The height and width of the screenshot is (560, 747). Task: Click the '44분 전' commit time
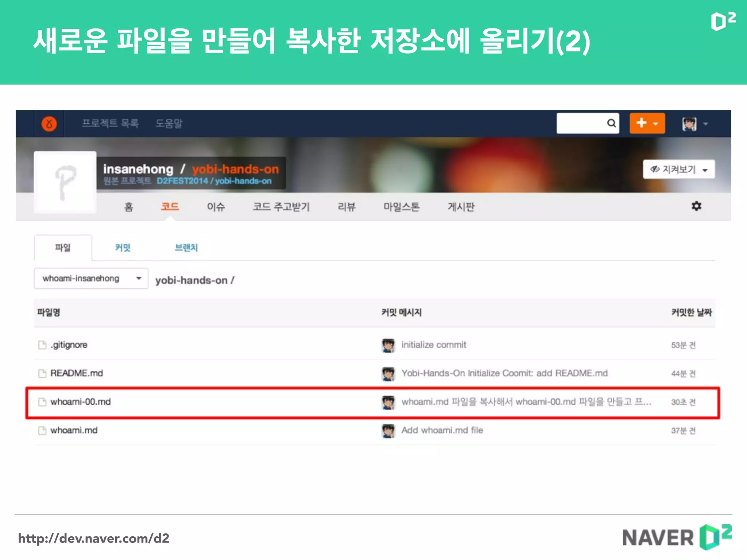click(684, 374)
